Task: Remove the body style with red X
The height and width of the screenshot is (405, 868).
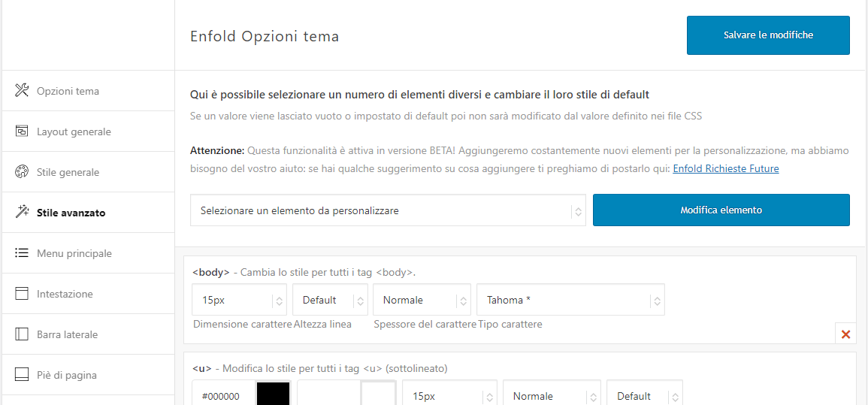Action: point(845,334)
